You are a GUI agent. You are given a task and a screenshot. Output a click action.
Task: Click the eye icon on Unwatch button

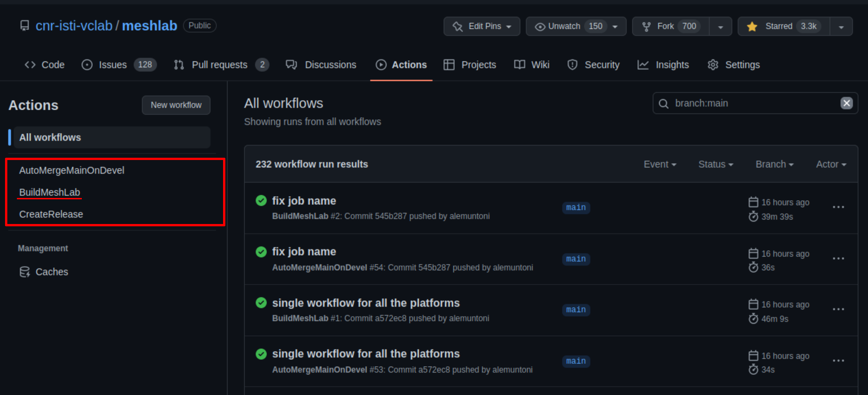[540, 27]
